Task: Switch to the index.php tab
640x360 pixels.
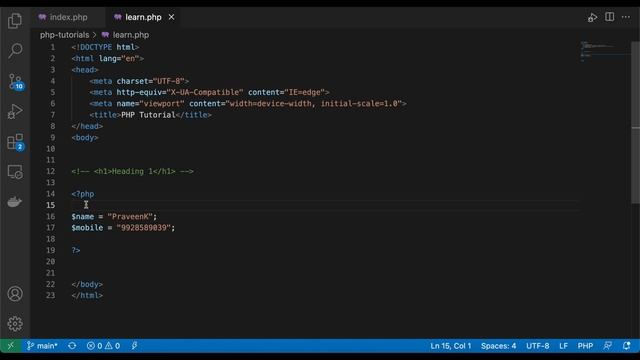Action: pyautogui.click(x=68, y=17)
